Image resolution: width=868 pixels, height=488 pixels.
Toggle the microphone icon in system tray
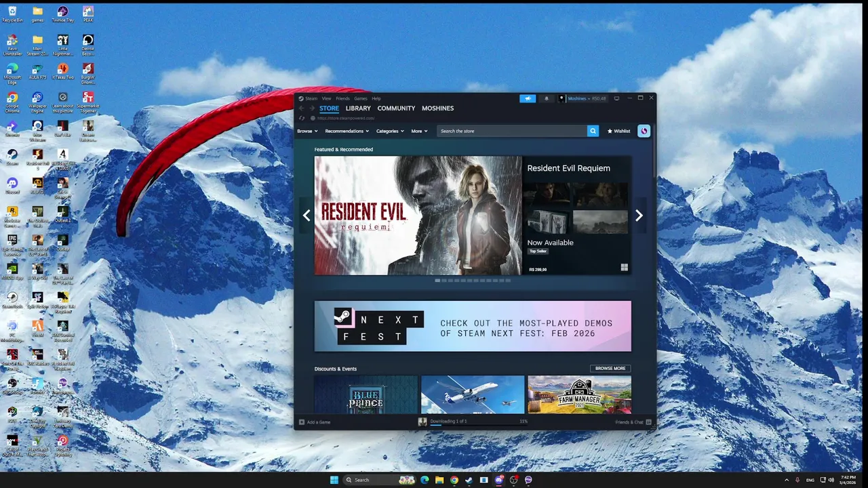pos(798,480)
